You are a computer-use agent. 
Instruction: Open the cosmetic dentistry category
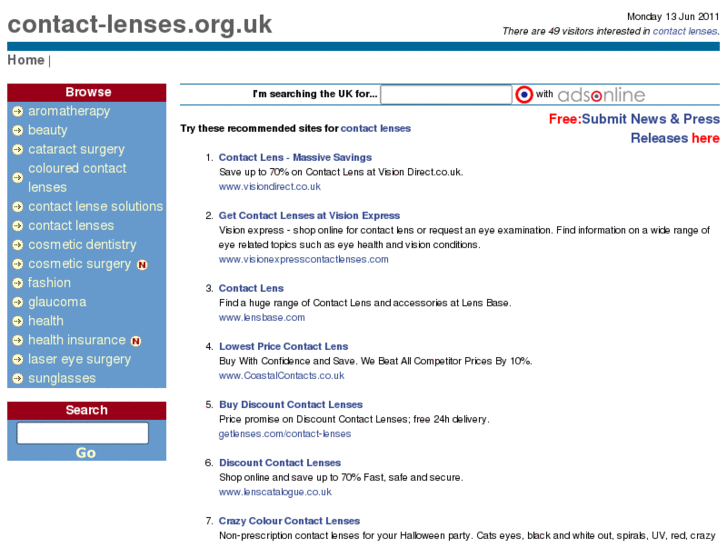[83, 244]
